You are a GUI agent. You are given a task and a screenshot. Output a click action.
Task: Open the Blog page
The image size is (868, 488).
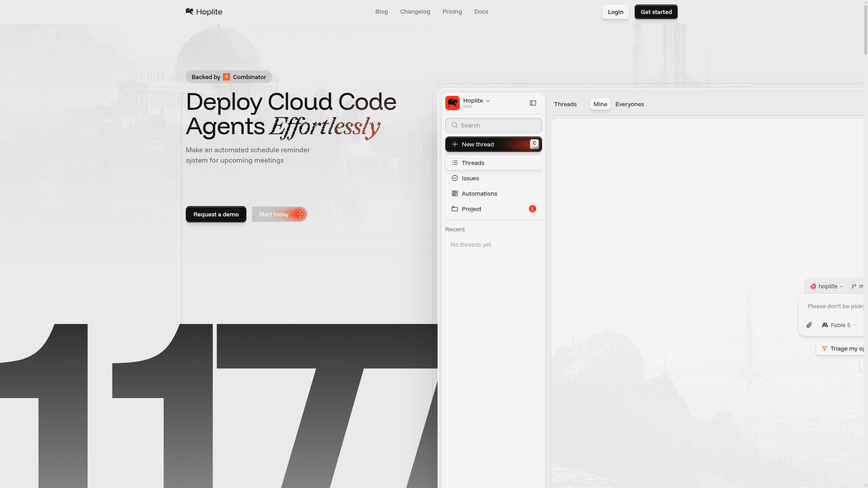(382, 11)
